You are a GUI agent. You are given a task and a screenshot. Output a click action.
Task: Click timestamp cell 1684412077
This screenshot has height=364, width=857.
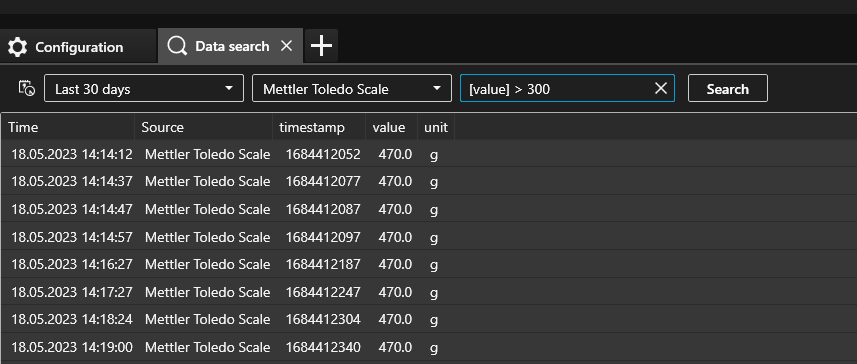(x=323, y=181)
